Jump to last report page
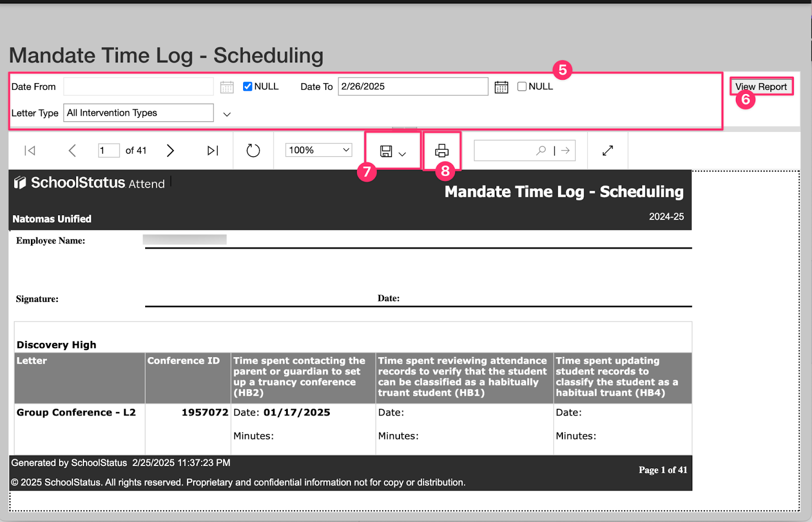Viewport: 812px width, 522px height. point(213,151)
